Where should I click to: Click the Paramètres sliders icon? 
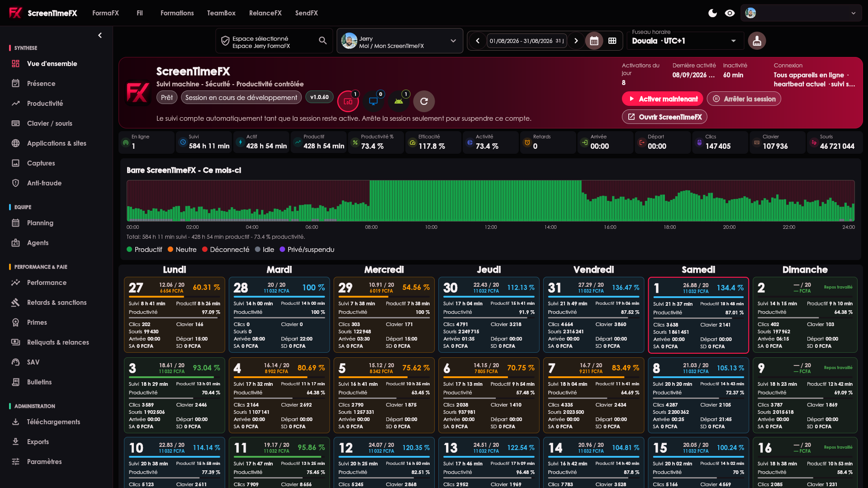[16, 462]
